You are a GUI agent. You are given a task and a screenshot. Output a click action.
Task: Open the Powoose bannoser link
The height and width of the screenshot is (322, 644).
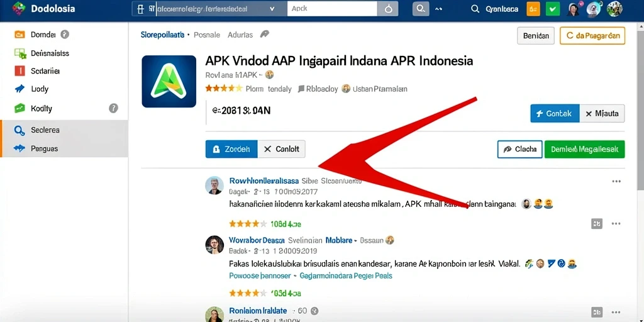(x=260, y=275)
